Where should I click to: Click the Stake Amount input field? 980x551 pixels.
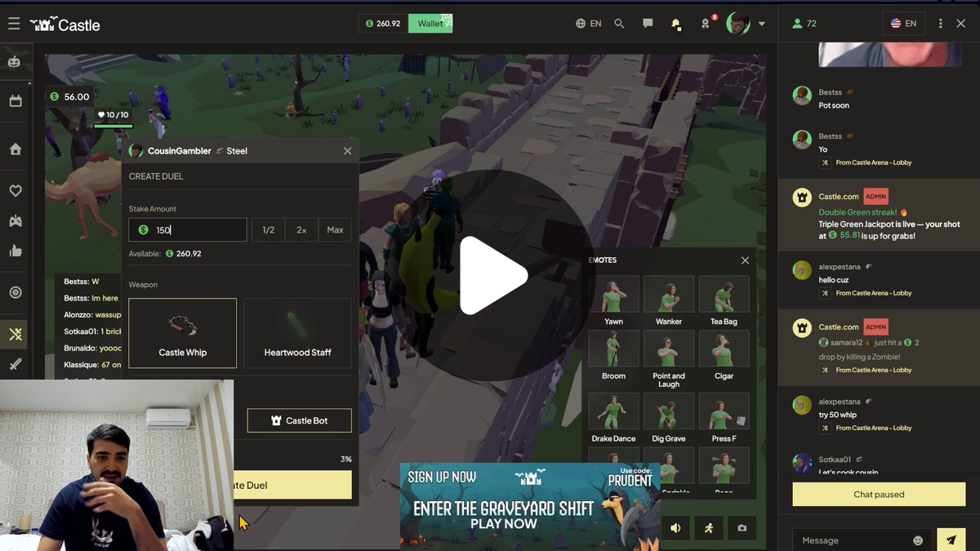pyautogui.click(x=188, y=230)
